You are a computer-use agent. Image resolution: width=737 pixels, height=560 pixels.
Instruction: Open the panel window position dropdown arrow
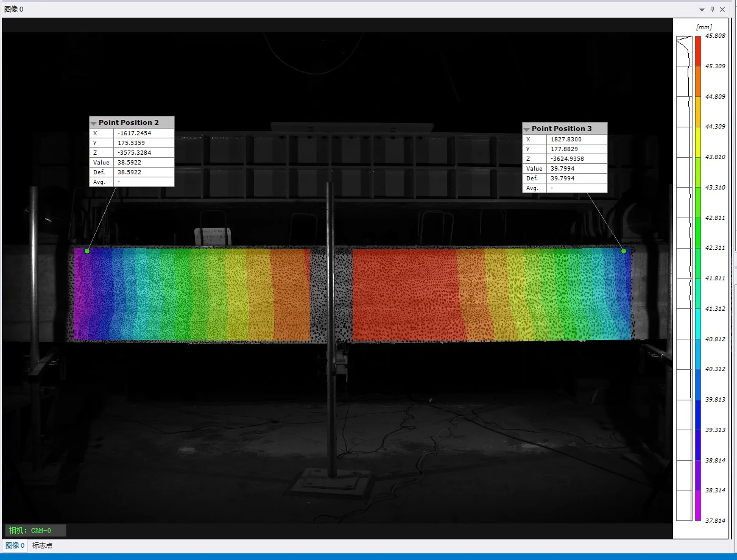pos(702,9)
